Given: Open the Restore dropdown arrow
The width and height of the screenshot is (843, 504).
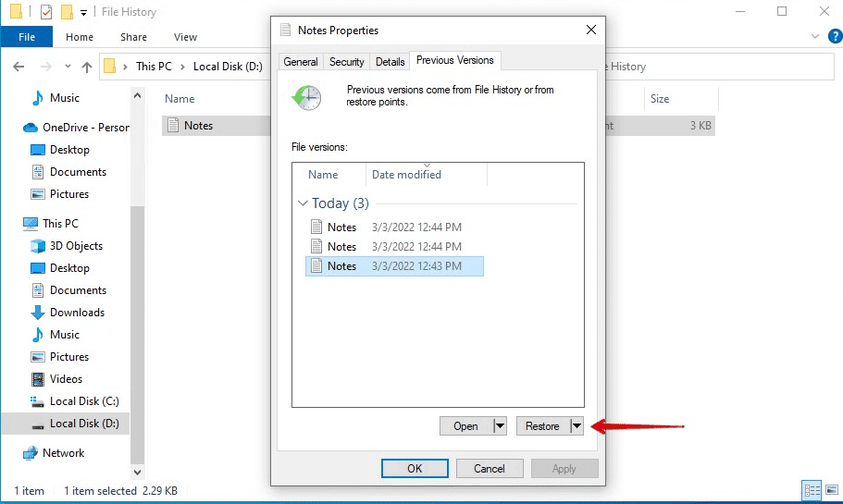Looking at the screenshot, I should coord(576,426).
